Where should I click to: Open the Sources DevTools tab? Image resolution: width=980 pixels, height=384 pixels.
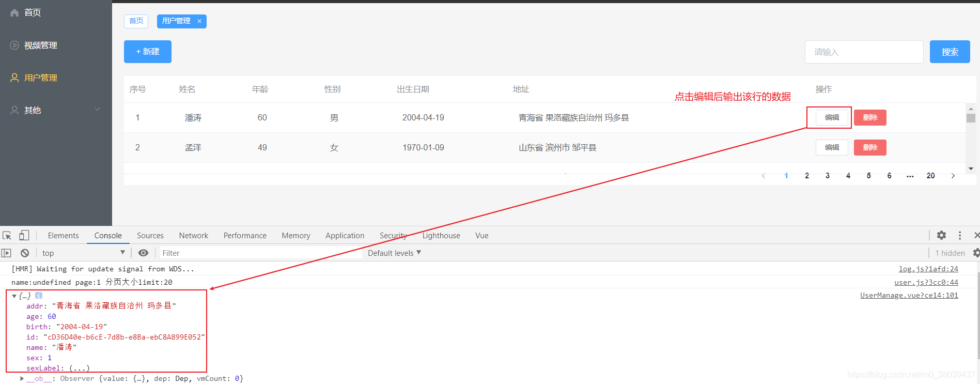coord(150,236)
